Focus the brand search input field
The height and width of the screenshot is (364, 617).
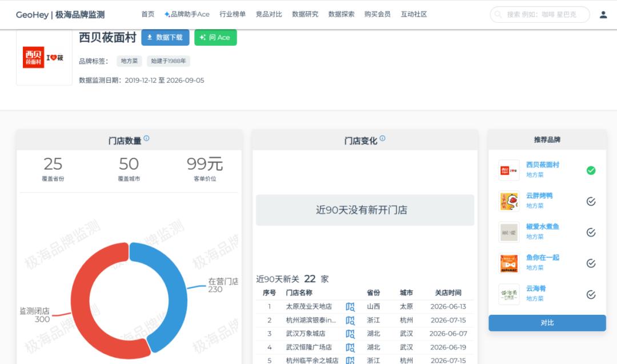pyautogui.click(x=540, y=14)
